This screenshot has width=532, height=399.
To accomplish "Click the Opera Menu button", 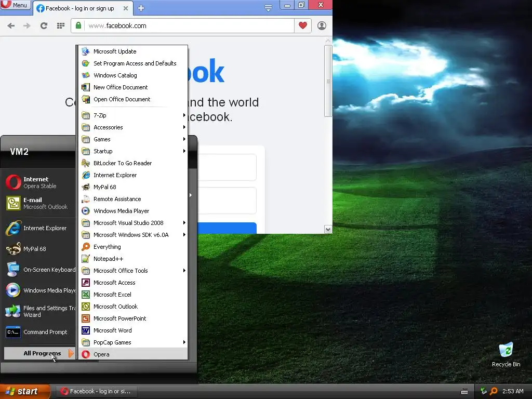I will (15, 5).
